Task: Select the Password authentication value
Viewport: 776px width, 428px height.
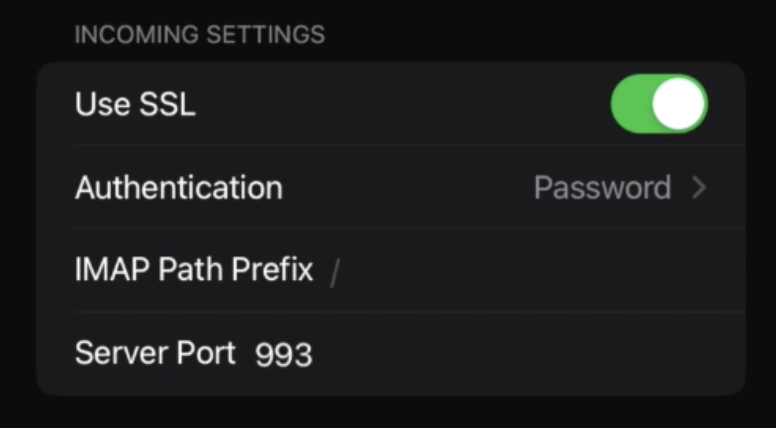Action: tap(602, 188)
